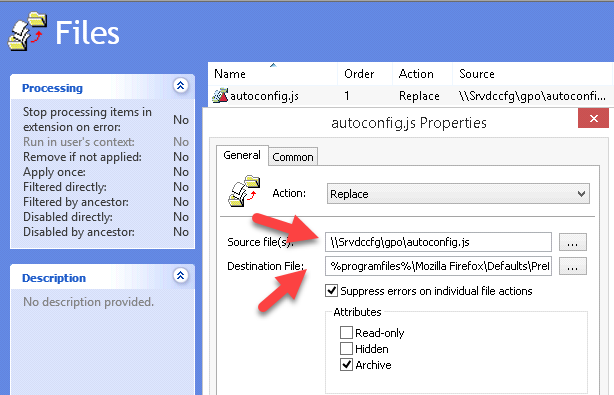Screen dimensions: 614x395
Task: Browse for Destination File with ellipsis button
Action: [x=572, y=266]
